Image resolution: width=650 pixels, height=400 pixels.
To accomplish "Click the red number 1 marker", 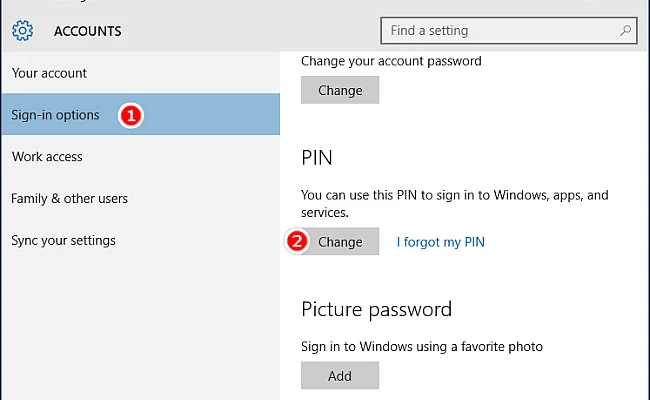I will tap(131, 115).
